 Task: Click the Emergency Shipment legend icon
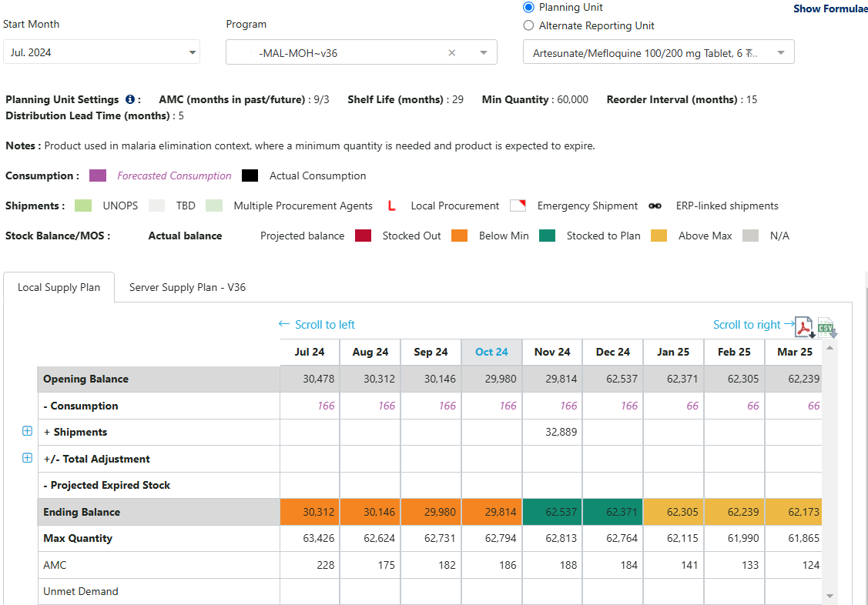point(518,206)
